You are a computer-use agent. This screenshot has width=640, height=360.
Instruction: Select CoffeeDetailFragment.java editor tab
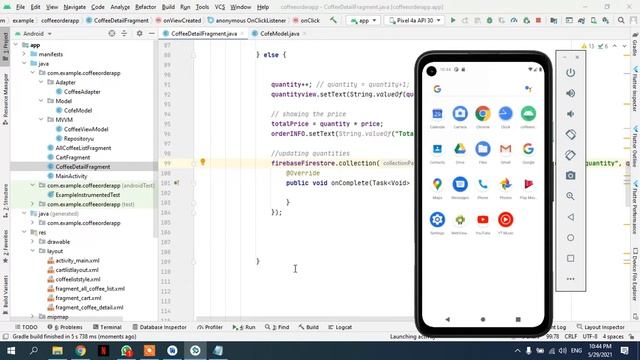(203, 33)
